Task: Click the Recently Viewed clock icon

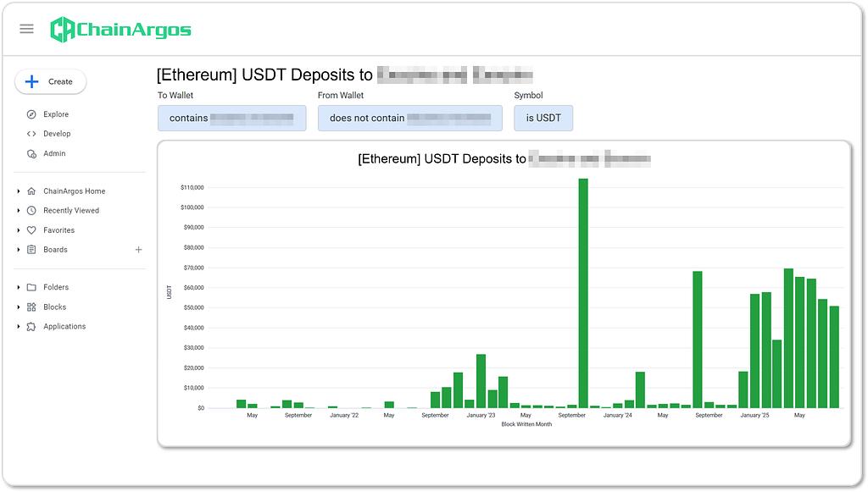Action: 31,211
